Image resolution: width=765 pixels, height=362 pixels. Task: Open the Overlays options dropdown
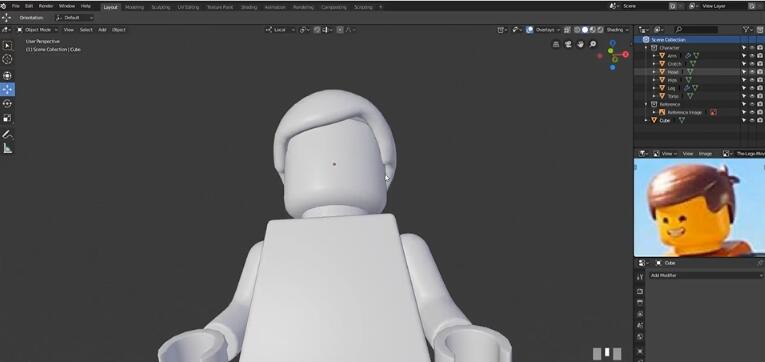pos(547,30)
